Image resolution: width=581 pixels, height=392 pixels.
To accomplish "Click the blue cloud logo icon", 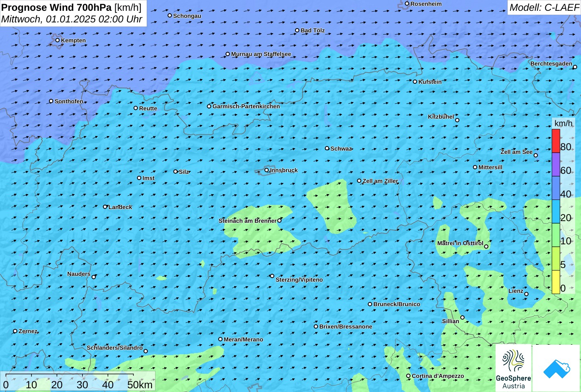I will tap(556, 368).
